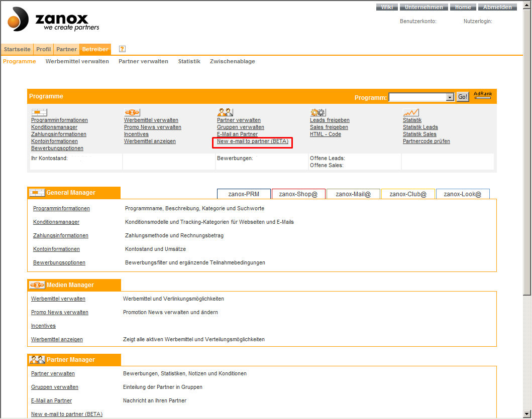Select the Betreiber tab
Viewport: 532px width, 419px height.
click(95, 49)
